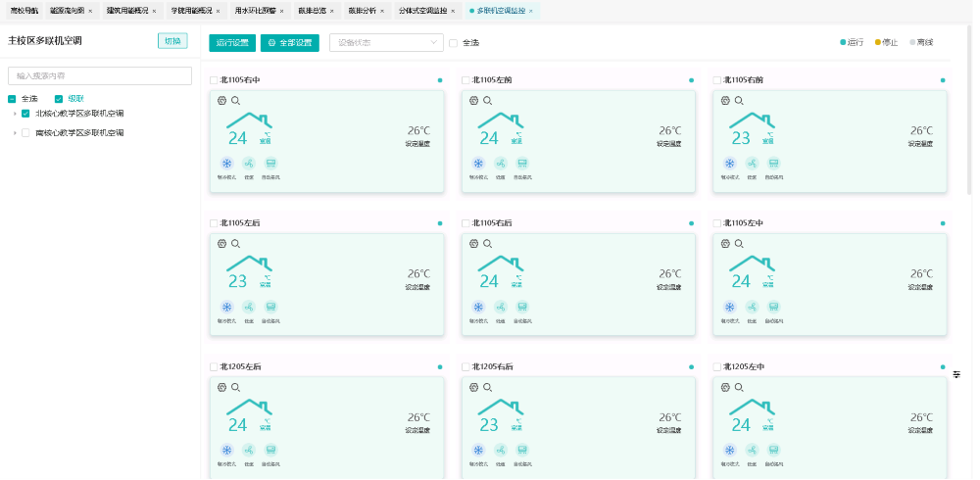Click house room-temperature icon on 北1205右后 card
The image size is (980, 480).
coord(501,408)
